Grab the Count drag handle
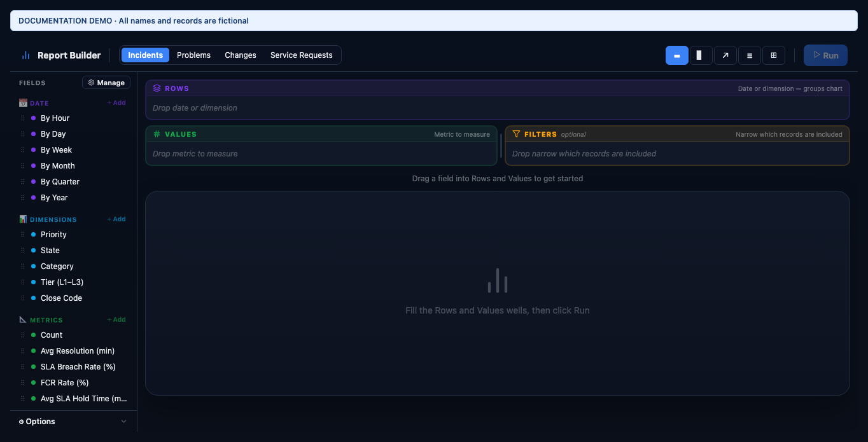Image resolution: width=868 pixels, height=442 pixels. (23, 335)
